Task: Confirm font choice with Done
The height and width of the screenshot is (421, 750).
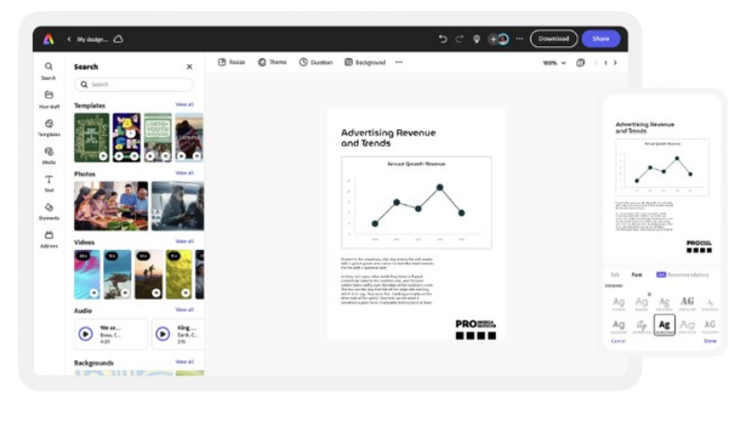Action: 710,341
